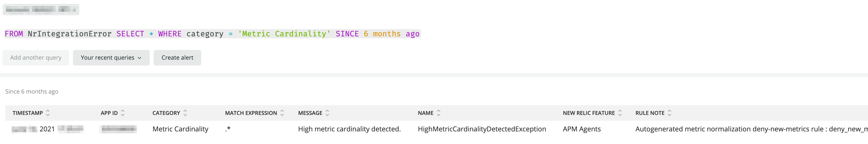Sort by the CATEGORY column sort arrows

pyautogui.click(x=185, y=113)
